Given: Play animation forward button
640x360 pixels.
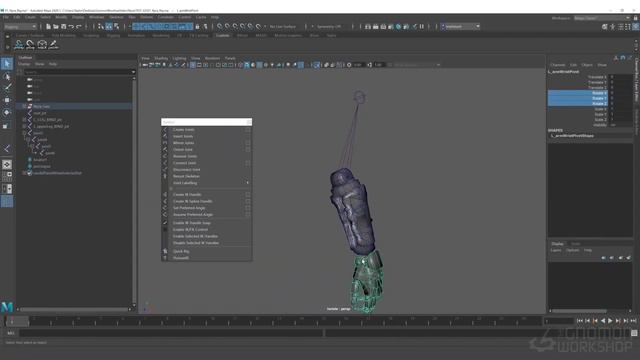Looking at the screenshot, I should coord(610,321).
